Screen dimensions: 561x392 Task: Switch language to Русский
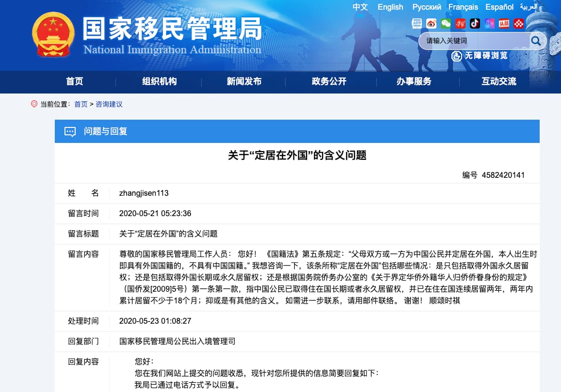[x=427, y=7]
